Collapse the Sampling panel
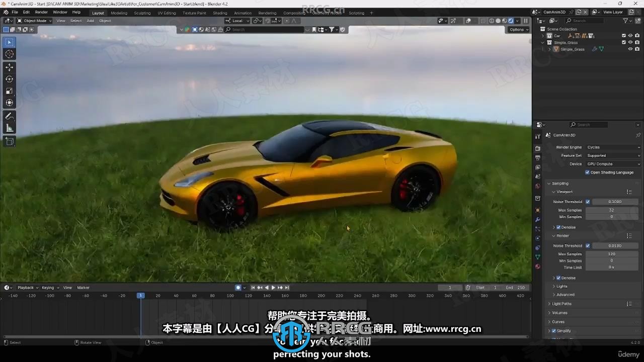The height and width of the screenshot is (362, 644). pos(560,184)
